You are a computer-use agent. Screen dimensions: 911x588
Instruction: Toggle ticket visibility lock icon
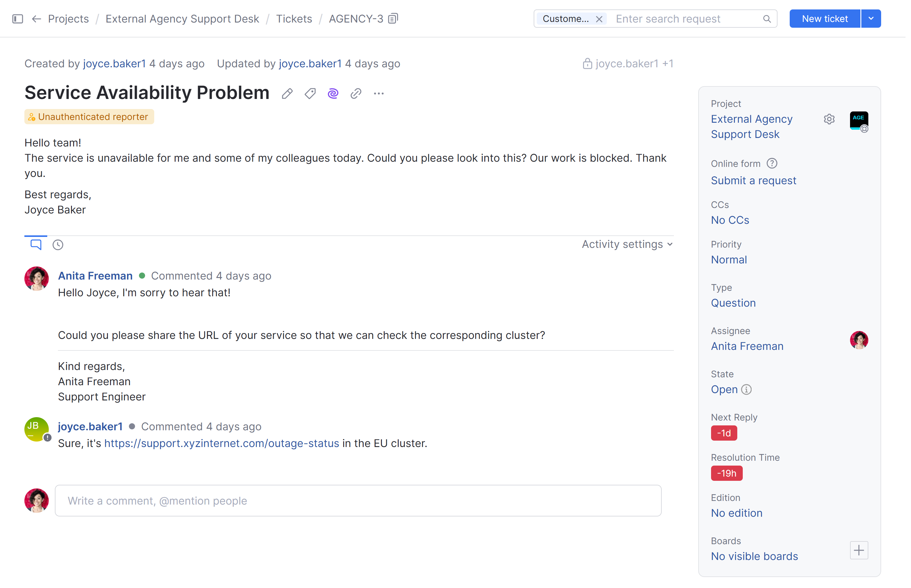tap(587, 64)
